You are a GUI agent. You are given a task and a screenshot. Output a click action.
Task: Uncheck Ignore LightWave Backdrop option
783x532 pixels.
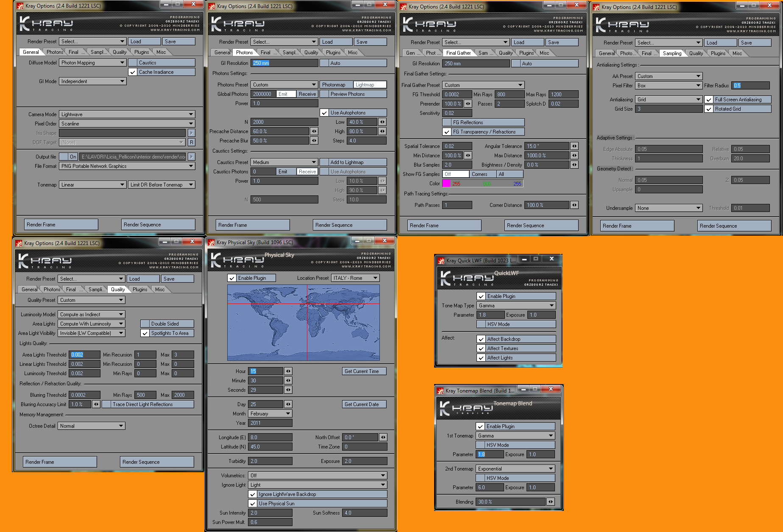(253, 494)
